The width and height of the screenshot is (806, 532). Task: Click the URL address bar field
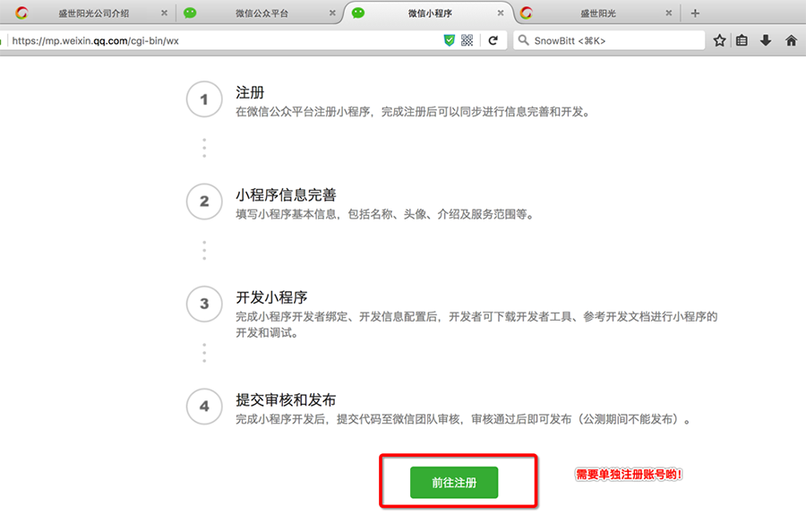[224, 40]
